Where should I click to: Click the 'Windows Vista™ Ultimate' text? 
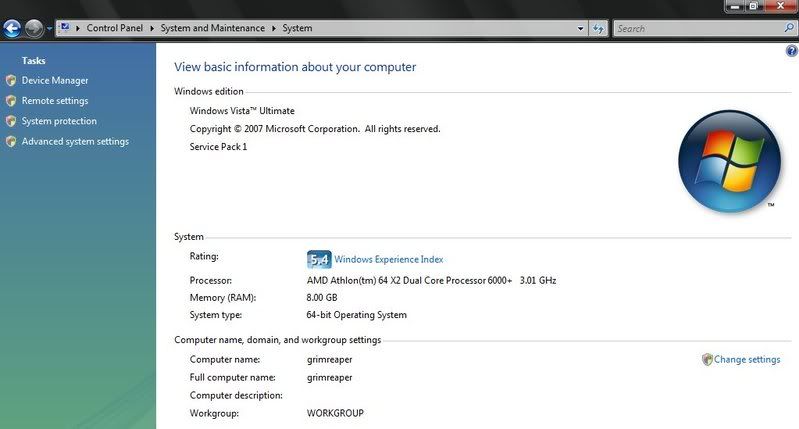point(242,111)
